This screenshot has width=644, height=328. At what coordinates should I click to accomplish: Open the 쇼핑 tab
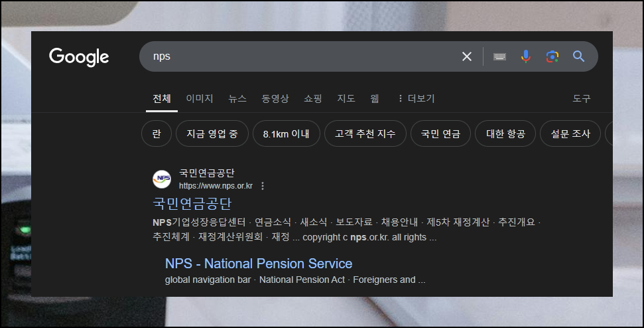313,99
